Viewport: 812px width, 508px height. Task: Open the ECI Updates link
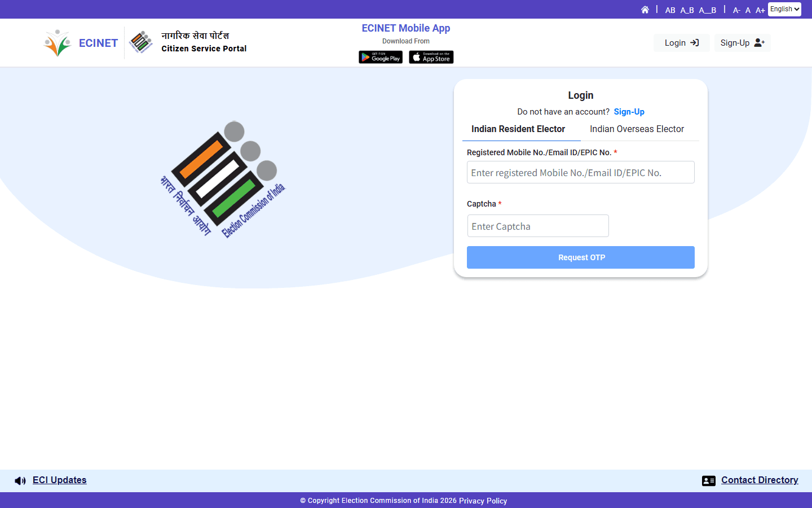click(60, 480)
